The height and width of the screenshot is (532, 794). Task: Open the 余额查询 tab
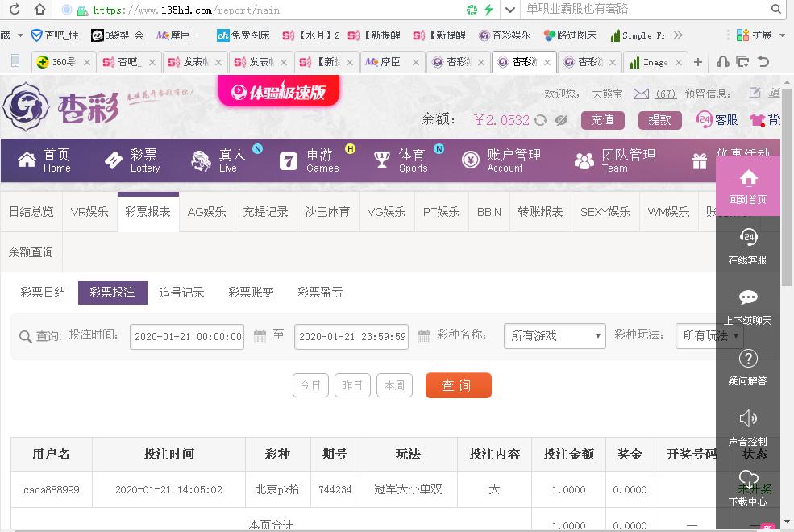31,252
